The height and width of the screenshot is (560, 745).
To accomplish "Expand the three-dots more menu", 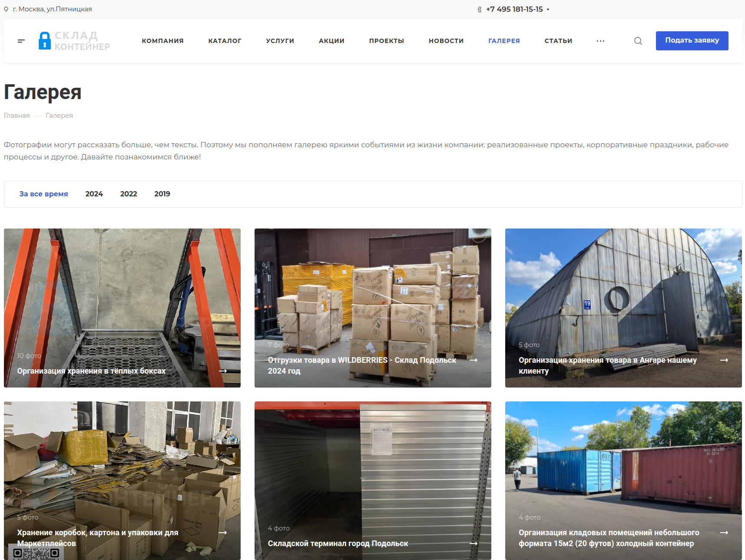I will 600,41.
